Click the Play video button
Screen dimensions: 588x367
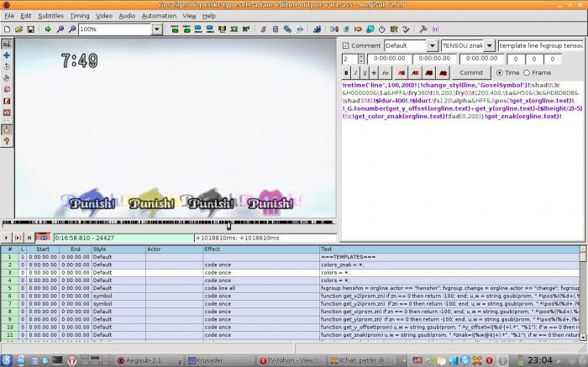coord(7,238)
